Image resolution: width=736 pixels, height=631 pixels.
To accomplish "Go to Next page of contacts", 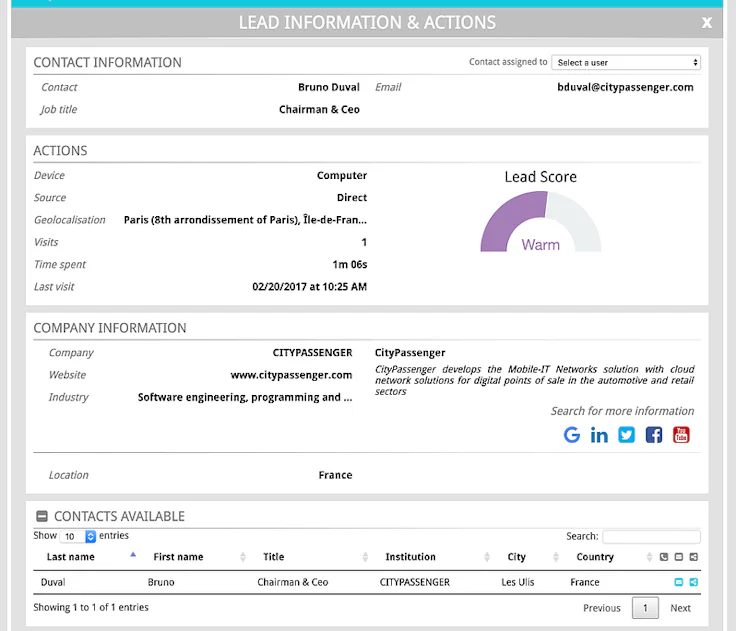I will [680, 608].
